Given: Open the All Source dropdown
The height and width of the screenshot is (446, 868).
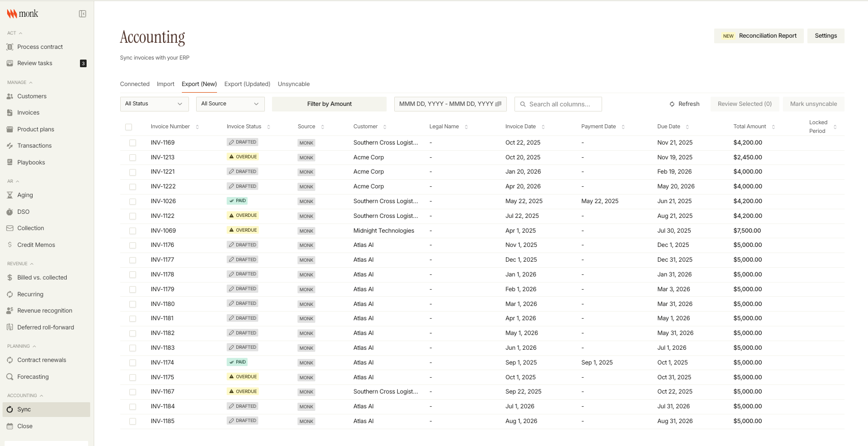Looking at the screenshot, I should 230,104.
